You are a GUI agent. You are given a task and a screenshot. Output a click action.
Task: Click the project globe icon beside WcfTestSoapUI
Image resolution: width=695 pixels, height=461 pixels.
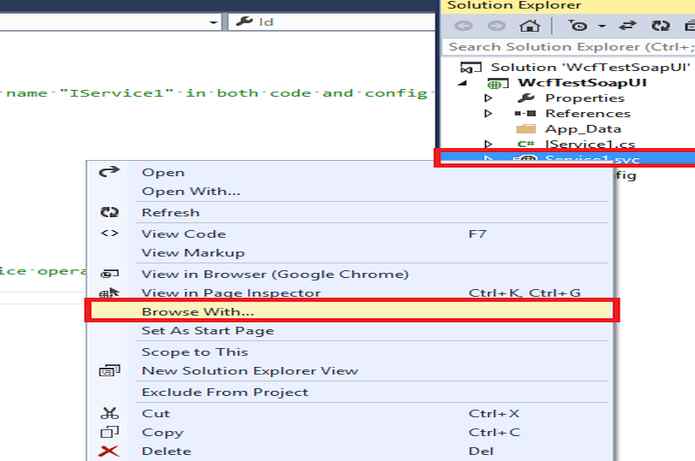[x=497, y=83]
